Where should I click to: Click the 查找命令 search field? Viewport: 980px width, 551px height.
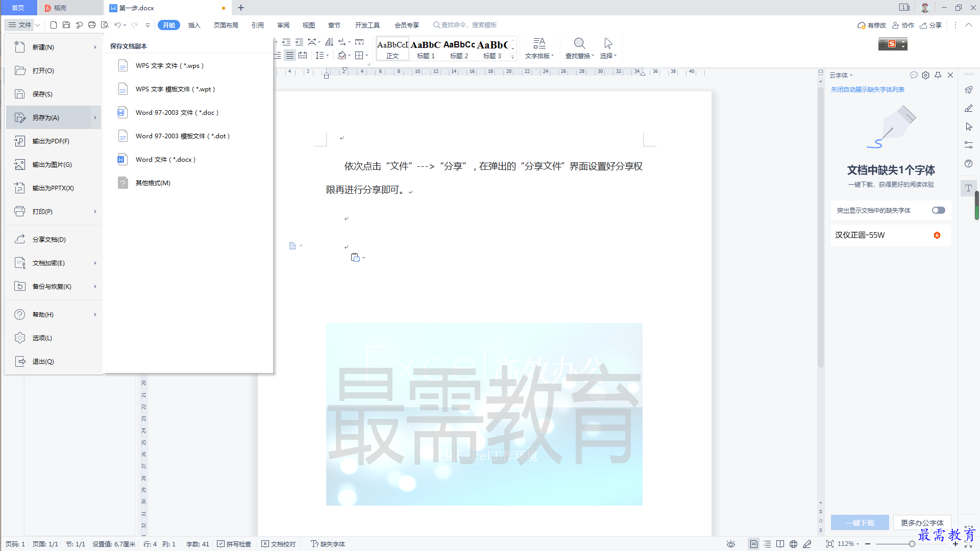click(x=465, y=25)
